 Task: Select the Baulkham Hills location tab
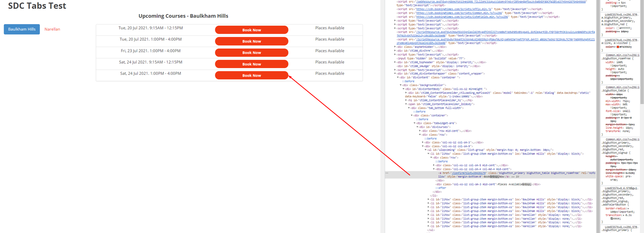(22, 29)
